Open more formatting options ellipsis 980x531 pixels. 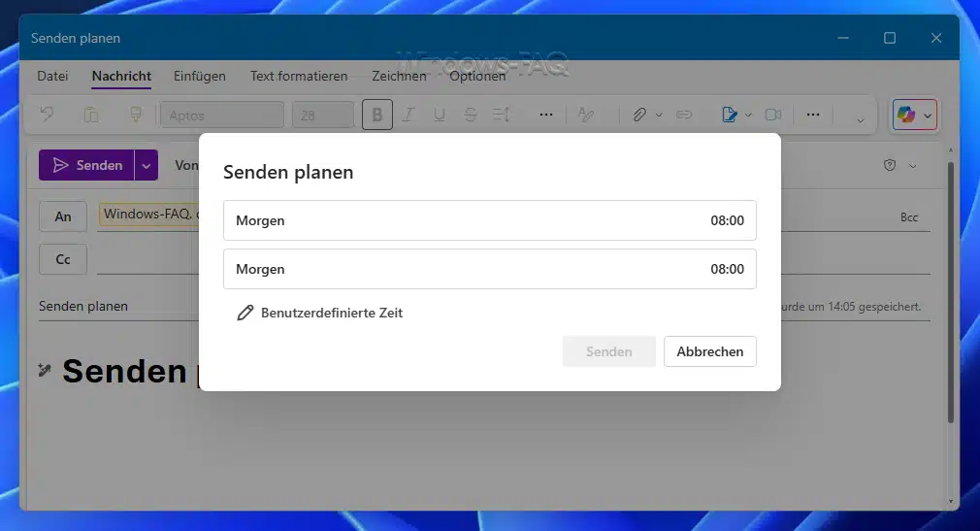tap(546, 115)
